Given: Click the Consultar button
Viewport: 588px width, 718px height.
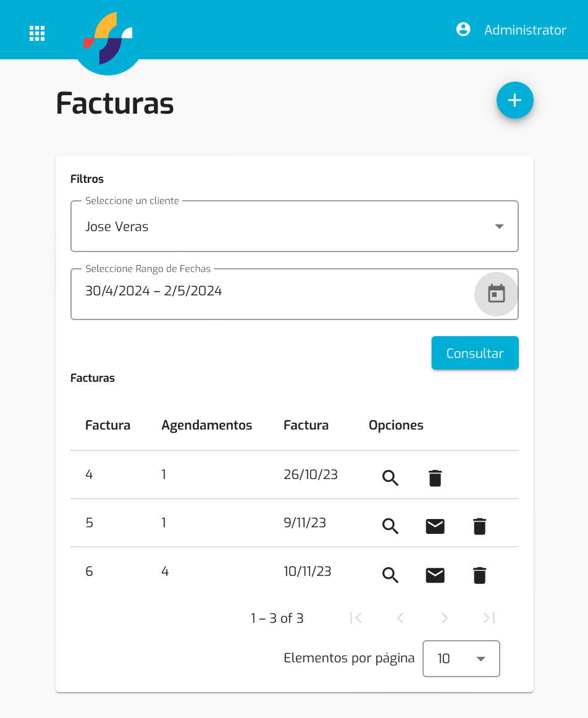Looking at the screenshot, I should (x=475, y=353).
